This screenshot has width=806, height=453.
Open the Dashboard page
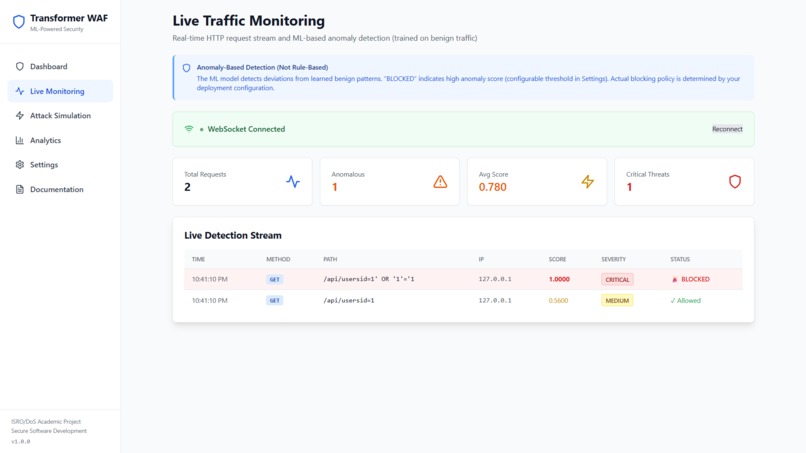[x=60, y=66]
